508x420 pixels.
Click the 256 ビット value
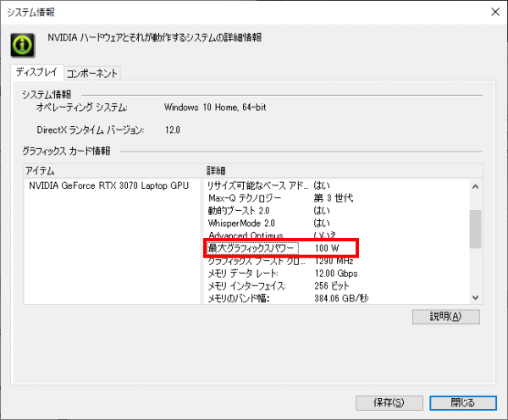(x=332, y=286)
